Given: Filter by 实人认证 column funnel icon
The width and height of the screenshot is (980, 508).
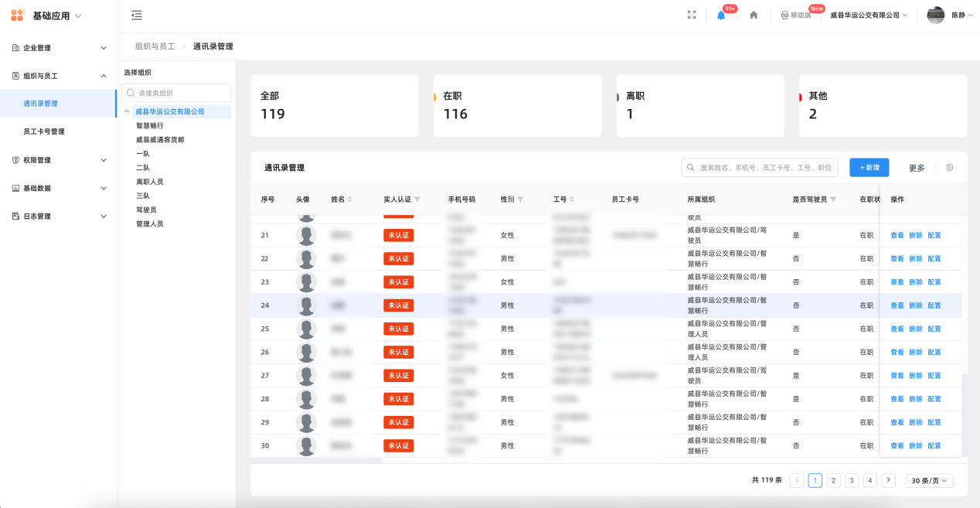Looking at the screenshot, I should [x=417, y=199].
